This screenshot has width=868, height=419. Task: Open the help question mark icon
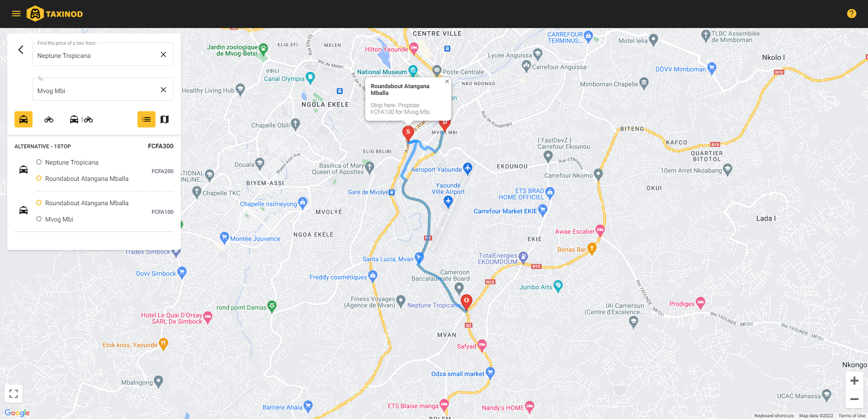point(852,14)
